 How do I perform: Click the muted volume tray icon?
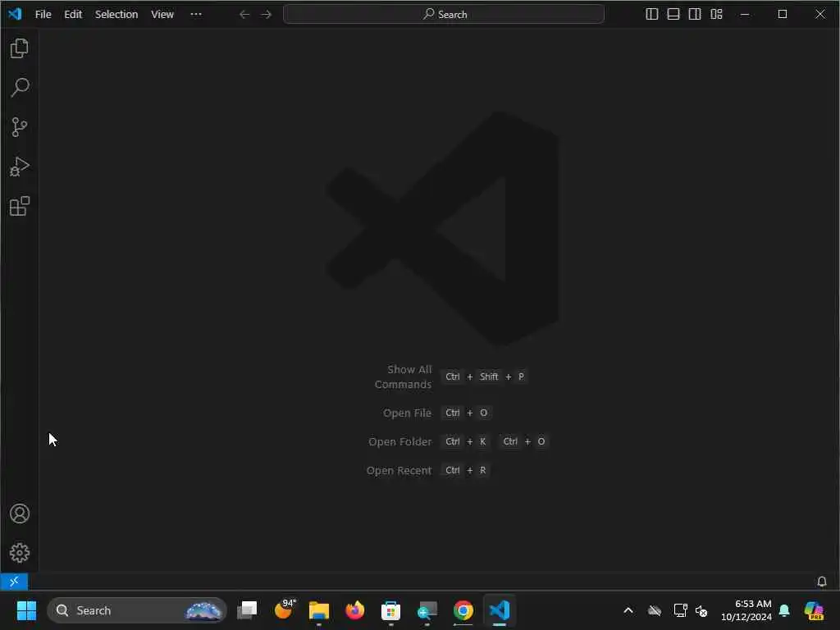(x=701, y=610)
